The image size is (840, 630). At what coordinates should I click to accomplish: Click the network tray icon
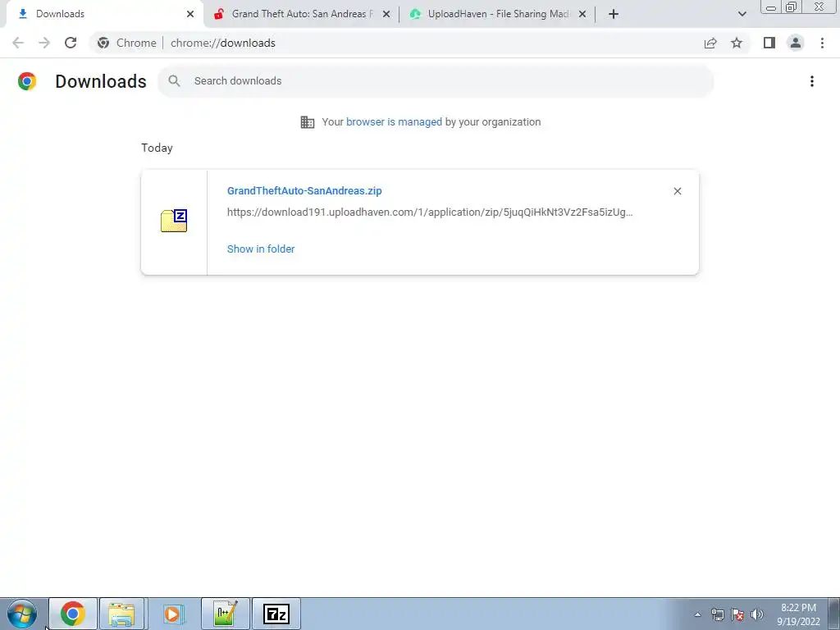717,614
